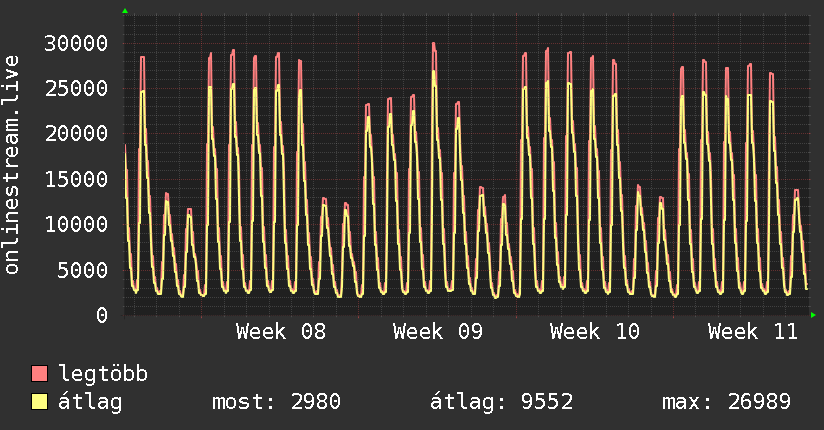Click the 5000 y-axis tick label
The height and width of the screenshot is (430, 824).
(x=83, y=270)
